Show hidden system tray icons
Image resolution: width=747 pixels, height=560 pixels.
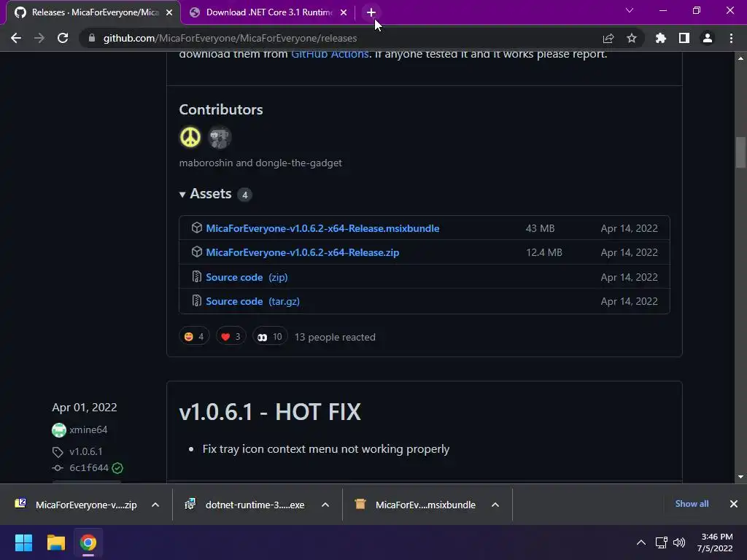coord(641,542)
